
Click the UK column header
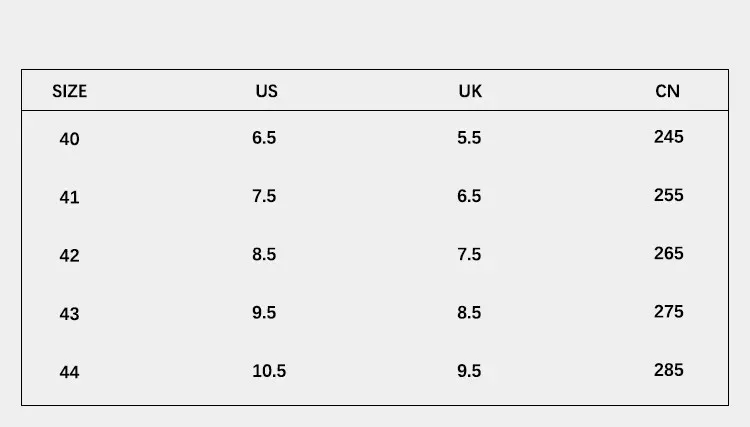click(470, 91)
